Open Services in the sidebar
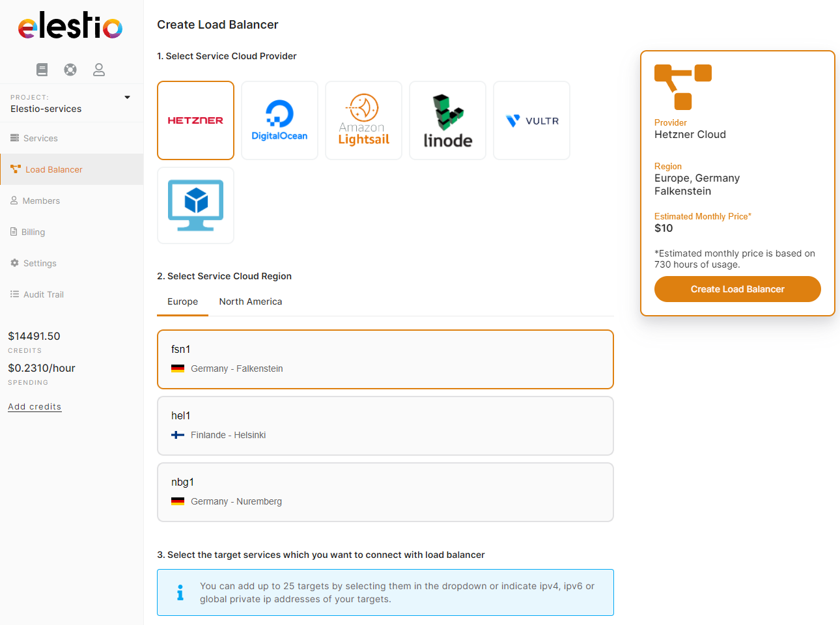 (40, 139)
